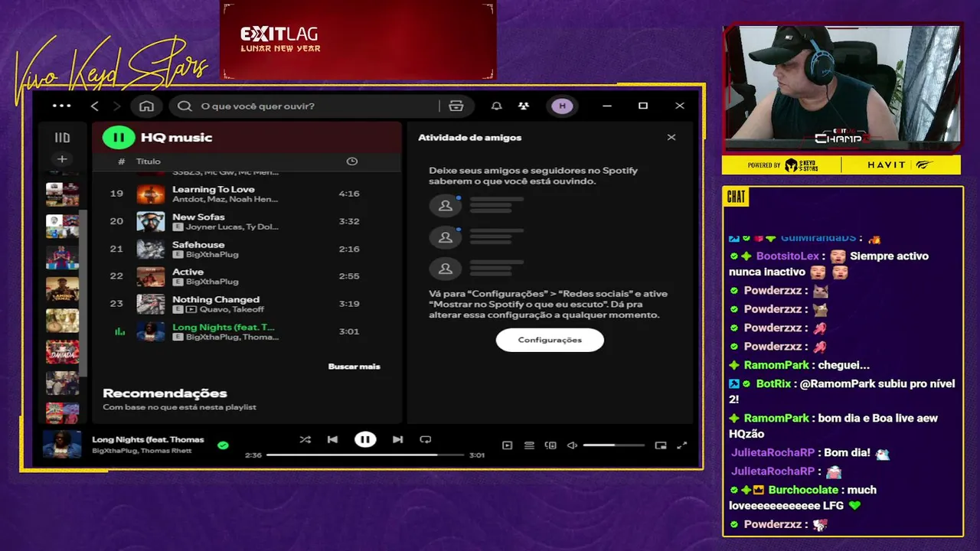Focus the 'O que você quer ouvir?' field
980x551 pixels.
pyautogui.click(x=306, y=106)
